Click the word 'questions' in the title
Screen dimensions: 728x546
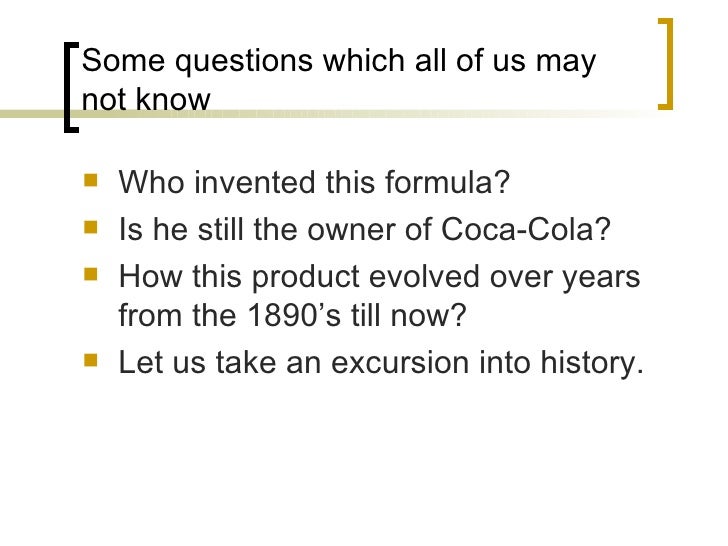(x=244, y=62)
